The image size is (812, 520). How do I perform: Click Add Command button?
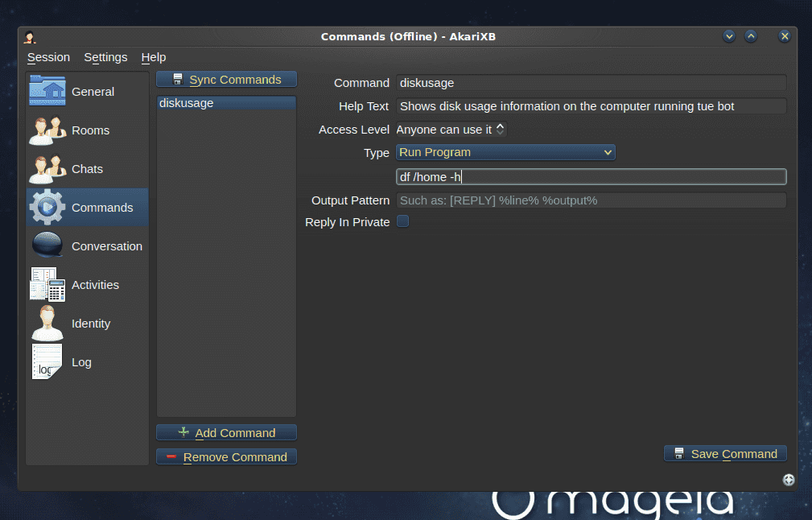tap(226, 432)
